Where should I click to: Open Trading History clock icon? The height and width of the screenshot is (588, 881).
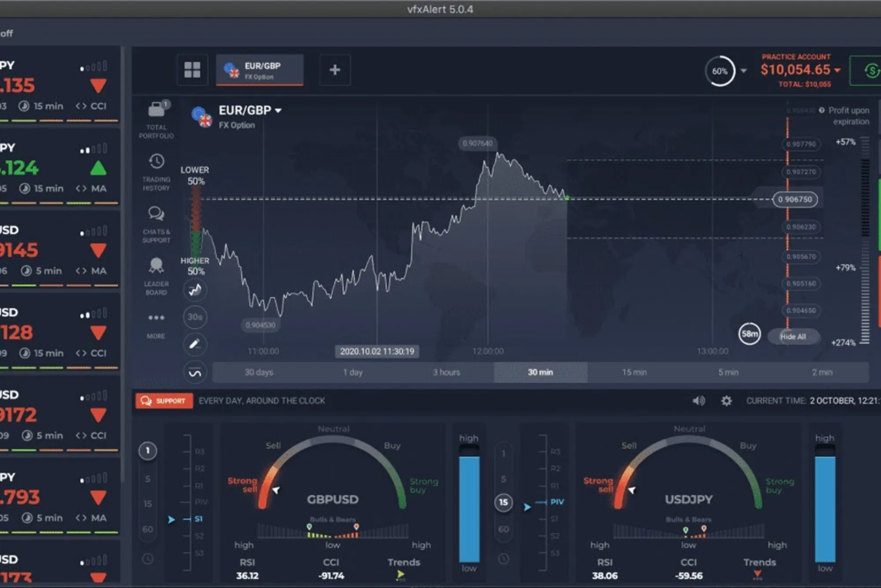click(156, 161)
